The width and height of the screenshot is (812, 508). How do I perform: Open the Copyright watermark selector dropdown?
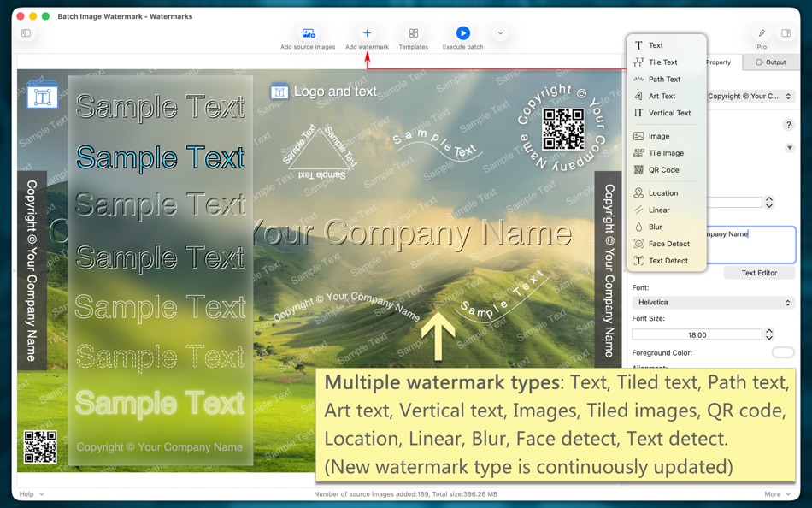click(x=751, y=96)
